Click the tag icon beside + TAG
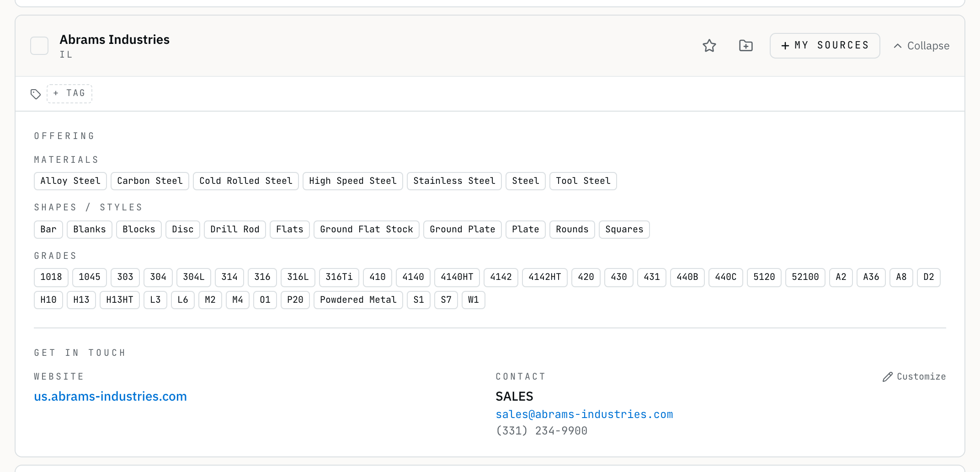 [x=36, y=94]
